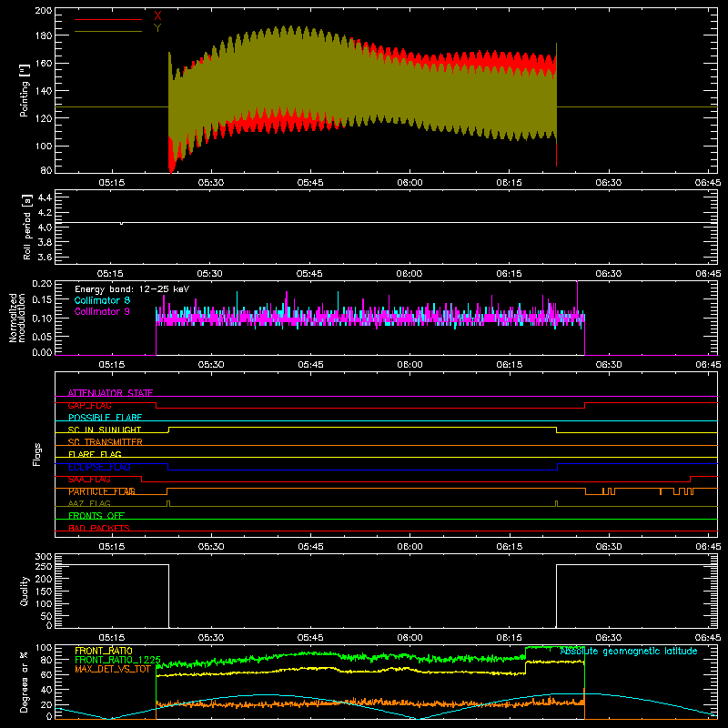Click the 06:00 time label under the Pointing plot
The image size is (728, 728).
(409, 183)
